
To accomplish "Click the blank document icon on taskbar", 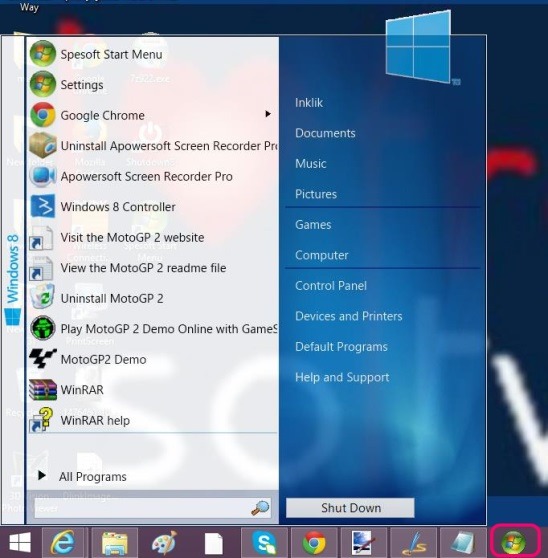I will (214, 544).
